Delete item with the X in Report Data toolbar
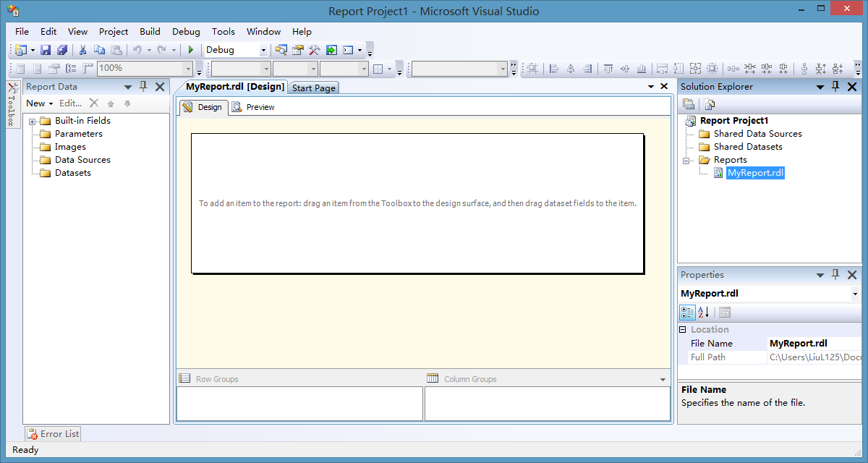 coord(94,103)
